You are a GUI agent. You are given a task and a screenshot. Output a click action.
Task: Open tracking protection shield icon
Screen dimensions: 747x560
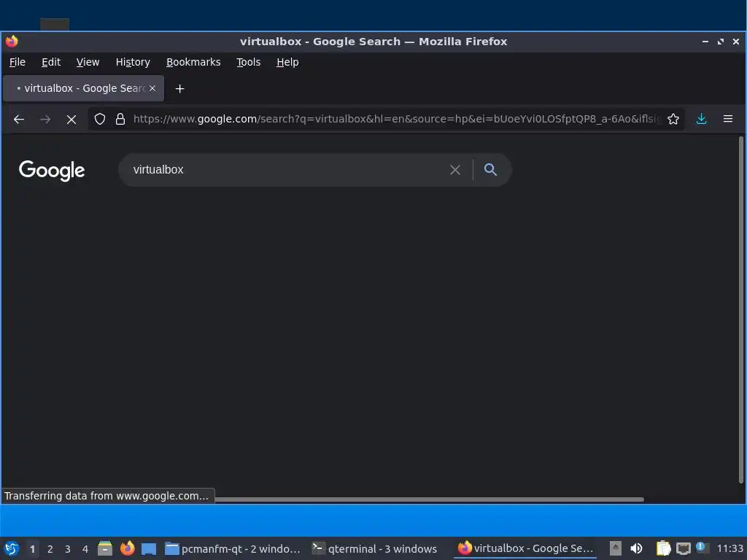point(99,119)
